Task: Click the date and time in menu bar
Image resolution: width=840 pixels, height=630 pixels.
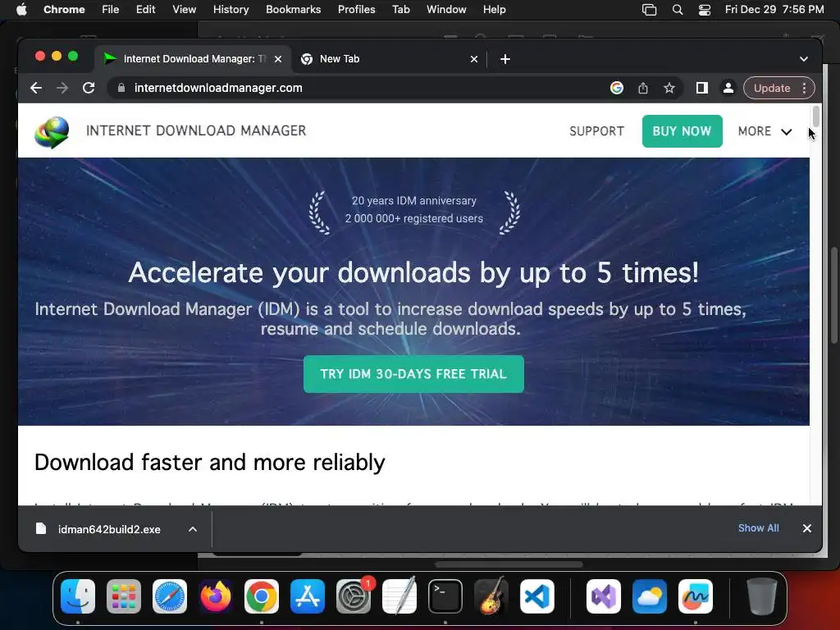Action: click(x=774, y=10)
